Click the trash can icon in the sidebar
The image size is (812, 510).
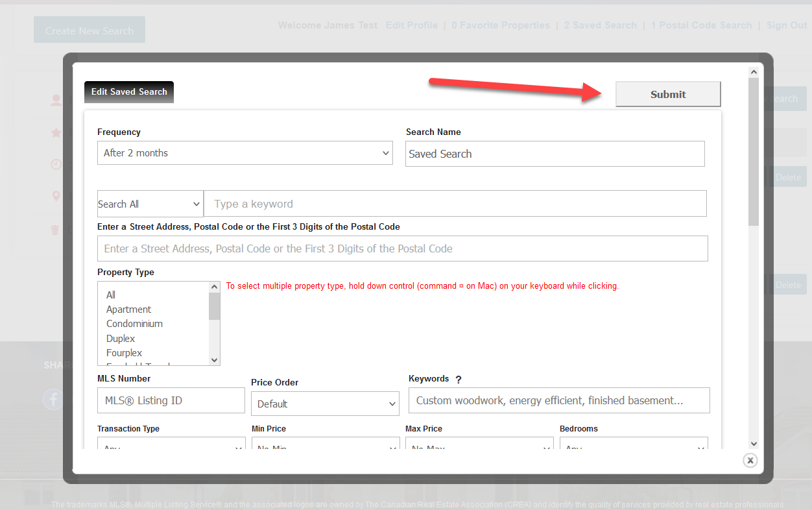tap(56, 230)
